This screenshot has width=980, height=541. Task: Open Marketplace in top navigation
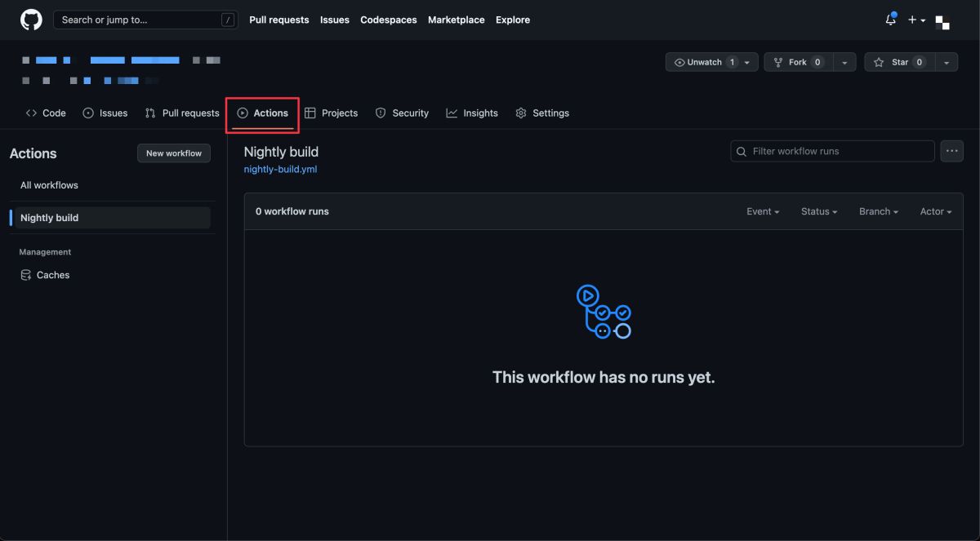[457, 20]
